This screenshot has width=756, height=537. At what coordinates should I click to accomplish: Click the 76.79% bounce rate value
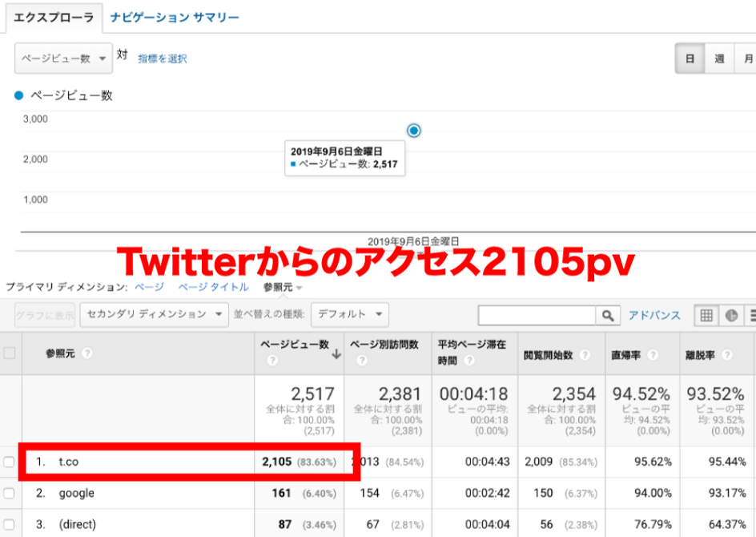tap(653, 524)
